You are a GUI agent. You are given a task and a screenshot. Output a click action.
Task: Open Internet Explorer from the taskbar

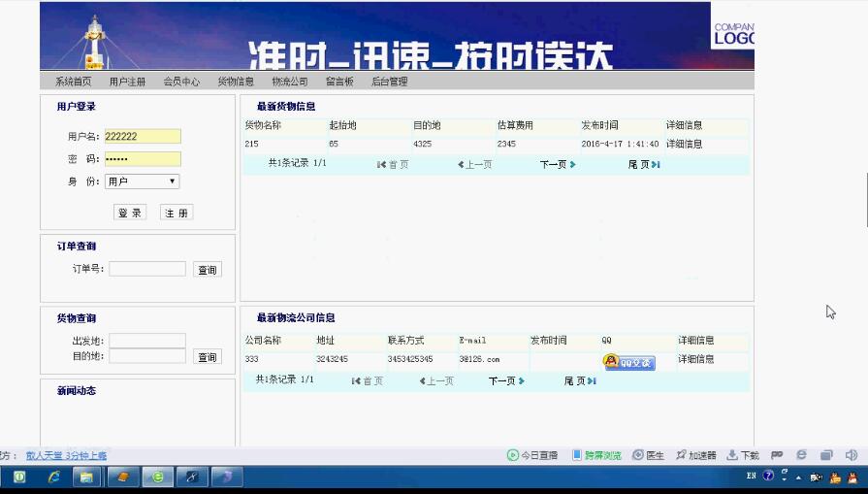pyautogui.click(x=53, y=477)
